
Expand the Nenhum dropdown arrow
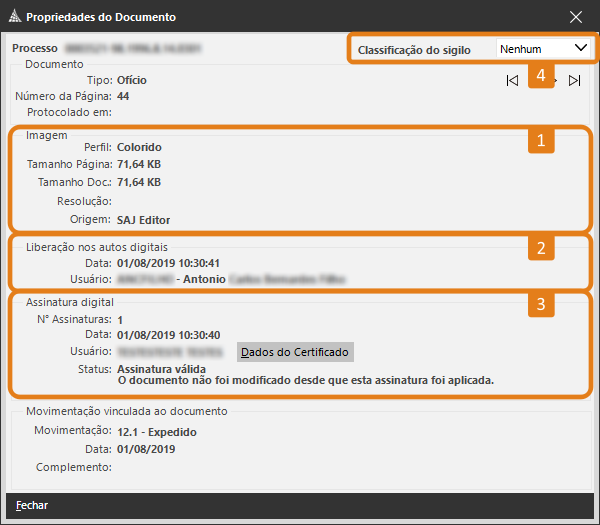coord(580,48)
